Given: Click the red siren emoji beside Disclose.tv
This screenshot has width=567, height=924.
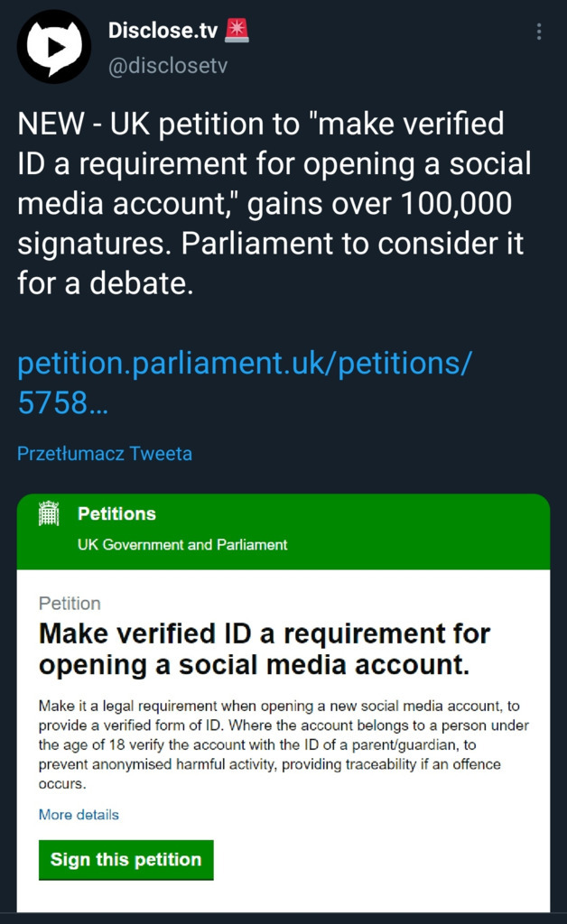Looking at the screenshot, I should coord(237,31).
